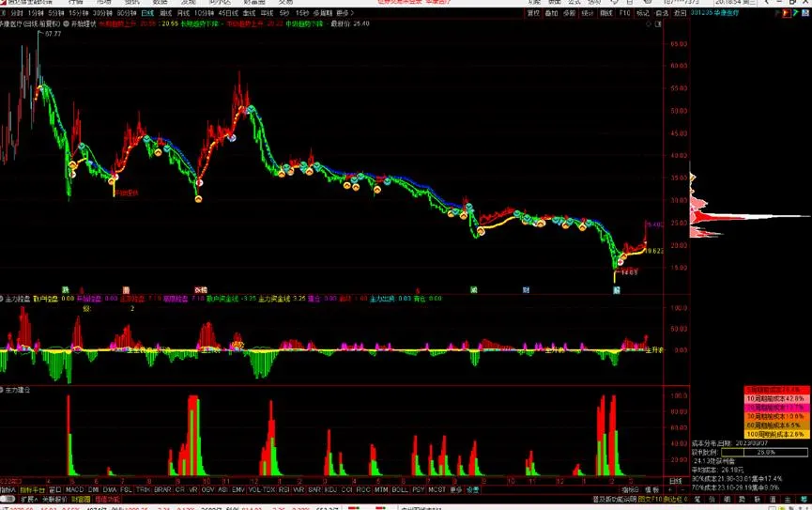Switch chart to 日线 daily period

coord(146,14)
